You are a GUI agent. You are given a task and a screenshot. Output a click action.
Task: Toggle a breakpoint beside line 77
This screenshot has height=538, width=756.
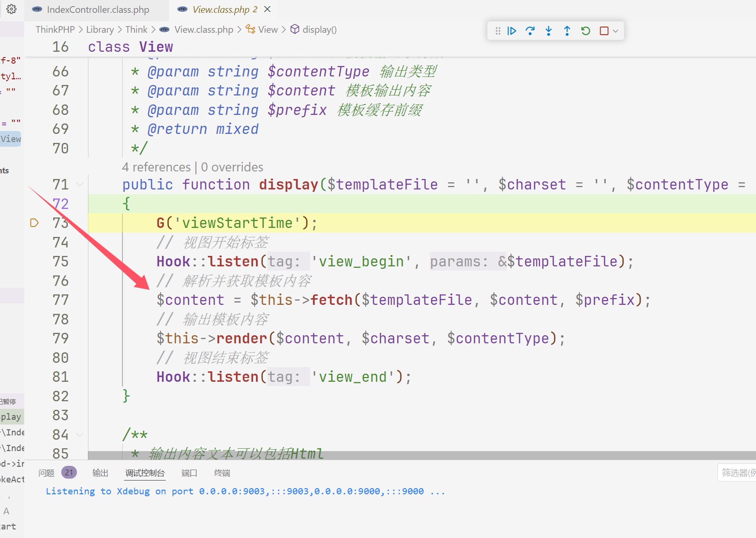pyautogui.click(x=34, y=300)
